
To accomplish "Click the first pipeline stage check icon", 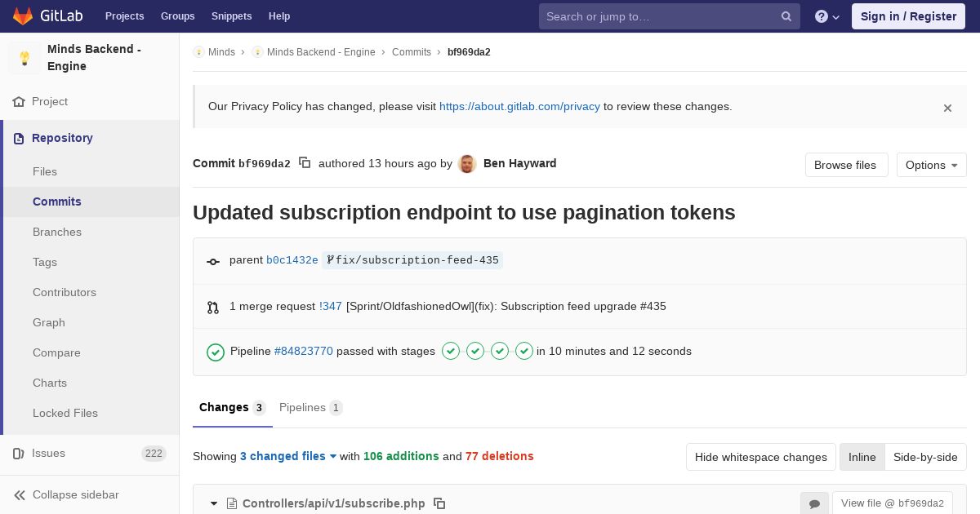I will (x=451, y=351).
